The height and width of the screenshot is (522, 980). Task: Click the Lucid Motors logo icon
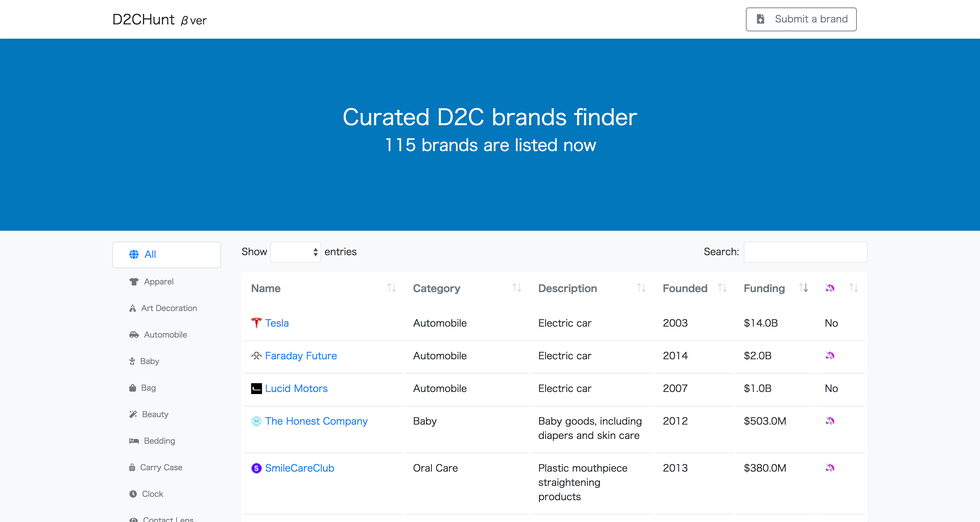tap(256, 389)
